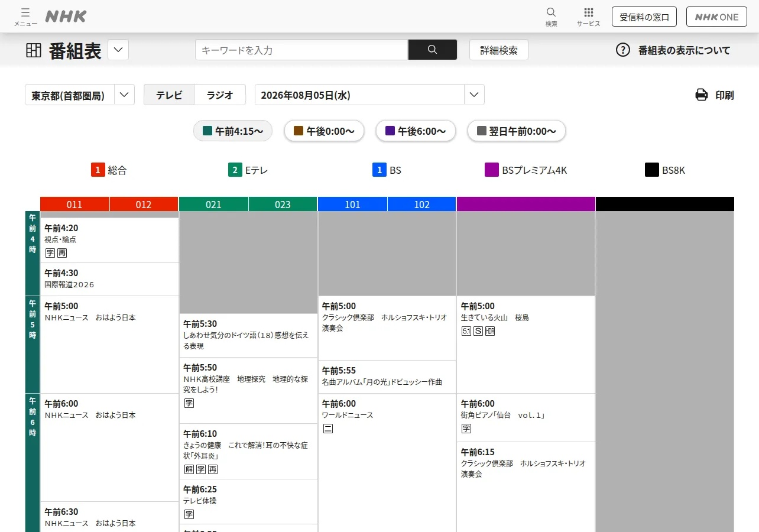
Task: Open 名曲アルバム「月の光」 program
Action: pos(387,377)
